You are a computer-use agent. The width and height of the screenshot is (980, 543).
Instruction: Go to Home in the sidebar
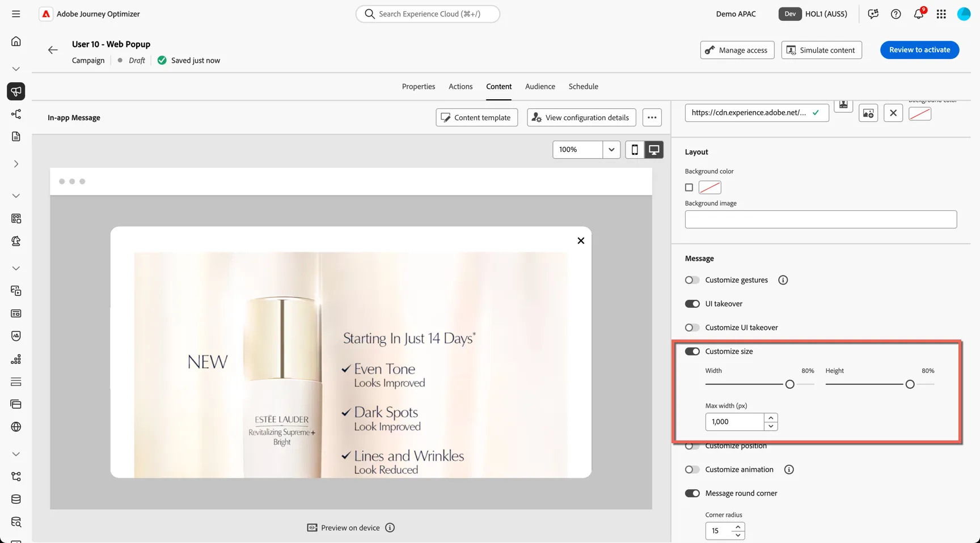[x=16, y=41]
